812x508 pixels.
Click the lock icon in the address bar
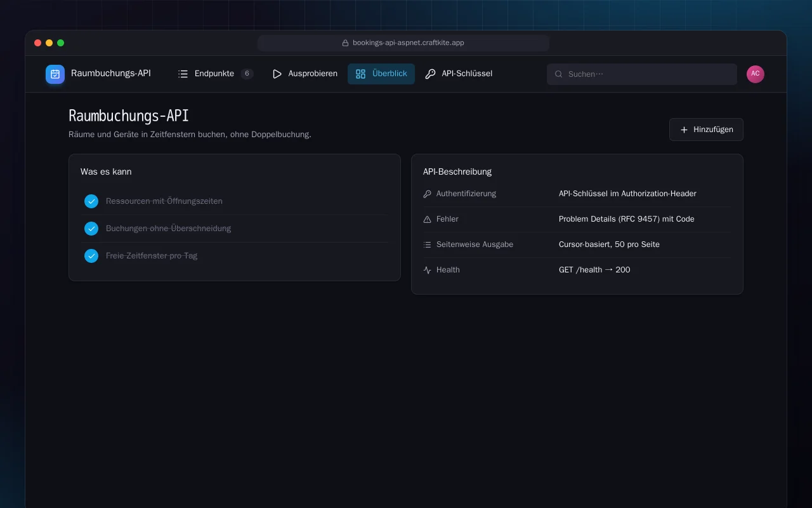(346, 43)
